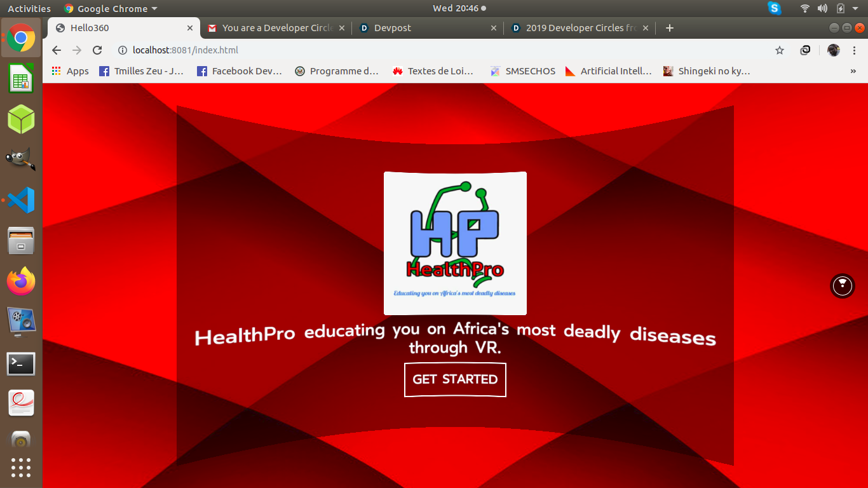This screenshot has height=488, width=868.
Task: Show more bookmarks overflow chevron
Action: click(853, 71)
